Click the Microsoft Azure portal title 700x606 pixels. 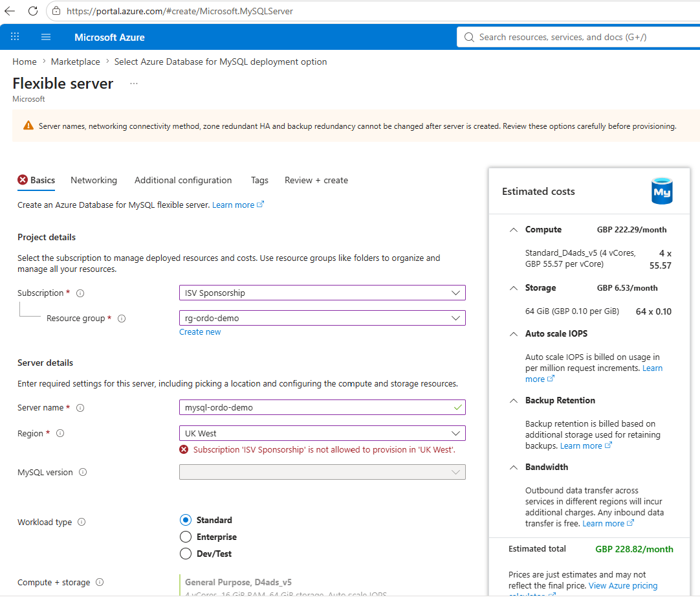click(109, 37)
